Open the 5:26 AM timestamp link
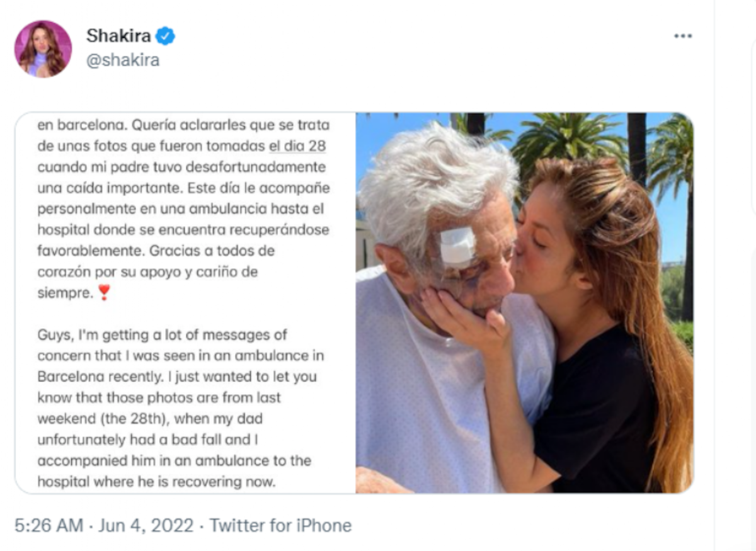756x551 pixels. pyautogui.click(x=49, y=525)
